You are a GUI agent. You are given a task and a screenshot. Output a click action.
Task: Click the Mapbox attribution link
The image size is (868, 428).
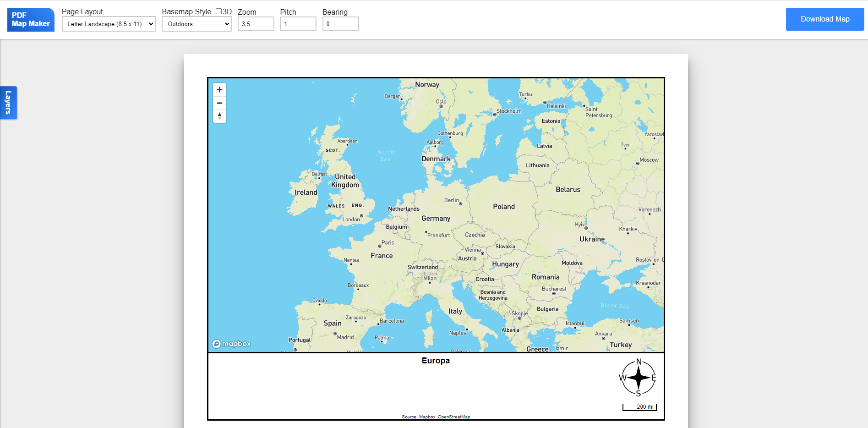(427, 417)
